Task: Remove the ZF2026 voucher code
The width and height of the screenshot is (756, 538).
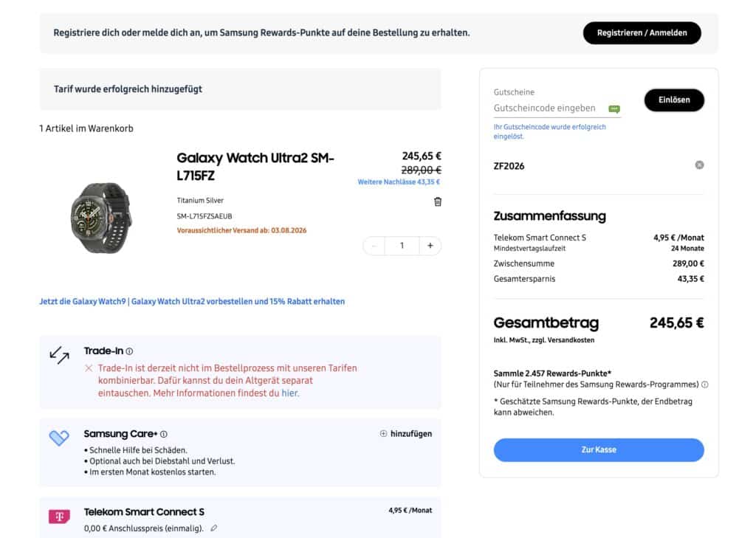Action: pos(699,165)
